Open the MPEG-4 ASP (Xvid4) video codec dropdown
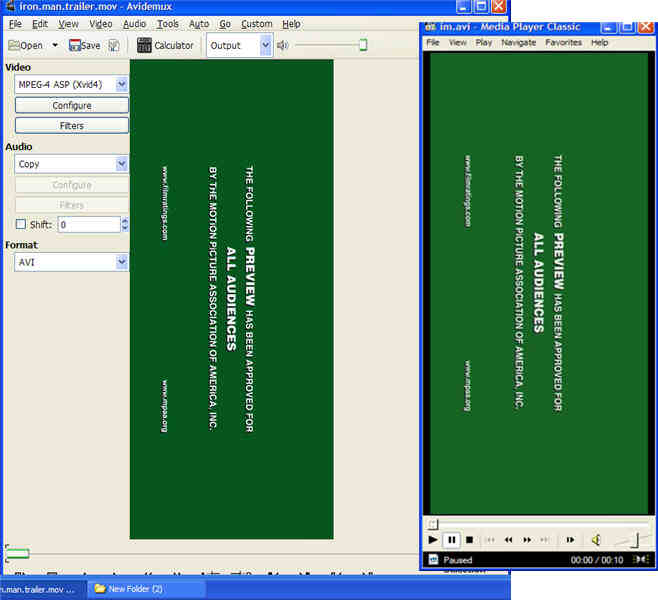The height and width of the screenshot is (608, 658). click(x=71, y=85)
